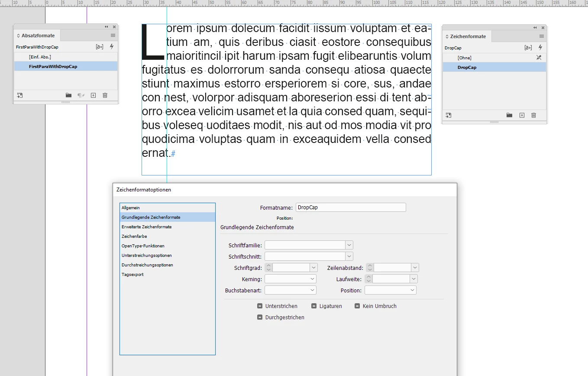Viewport: 588px width, 376px height.
Task: Click the clear overrides [a+] icon in Absatzformate
Action: pos(100,47)
